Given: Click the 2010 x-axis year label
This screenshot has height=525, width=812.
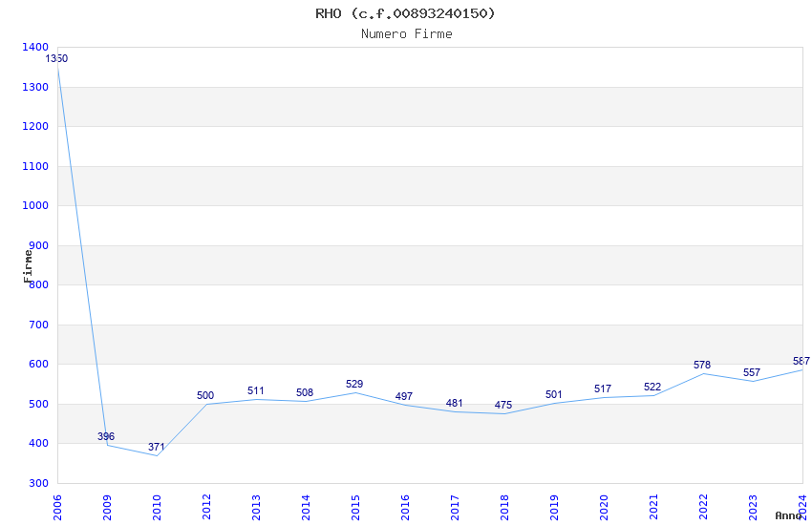Looking at the screenshot, I should [x=157, y=508].
